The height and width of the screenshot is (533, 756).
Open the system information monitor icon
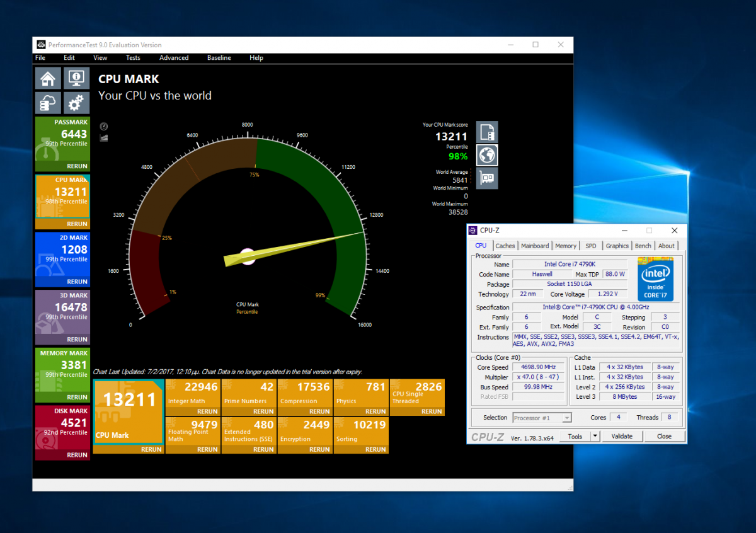[x=76, y=79]
